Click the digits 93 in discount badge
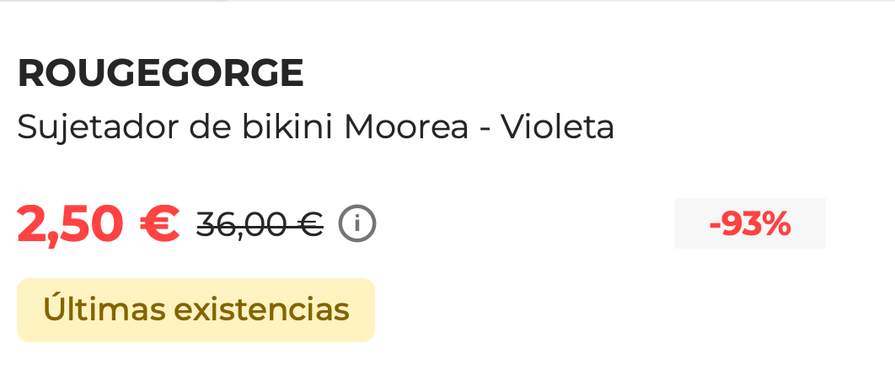 [x=742, y=224]
